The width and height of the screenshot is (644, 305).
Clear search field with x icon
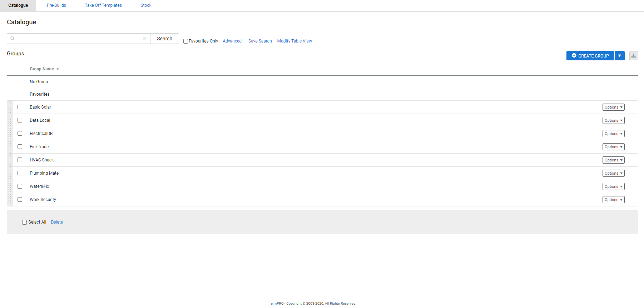pos(144,39)
